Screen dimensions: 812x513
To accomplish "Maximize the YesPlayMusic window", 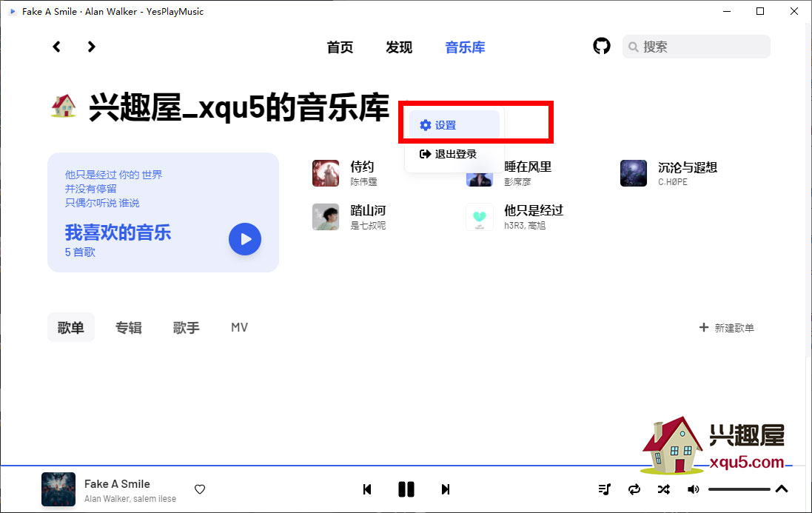I will click(x=760, y=11).
